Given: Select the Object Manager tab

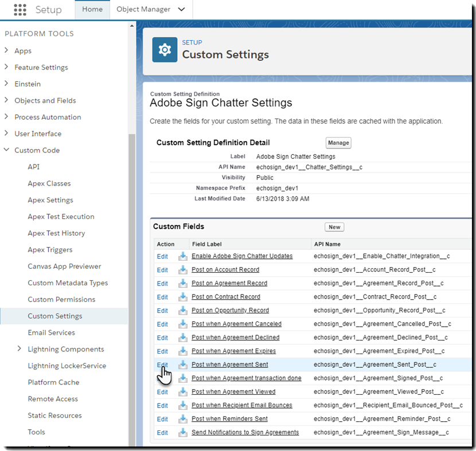Looking at the screenshot, I should click(x=143, y=10).
